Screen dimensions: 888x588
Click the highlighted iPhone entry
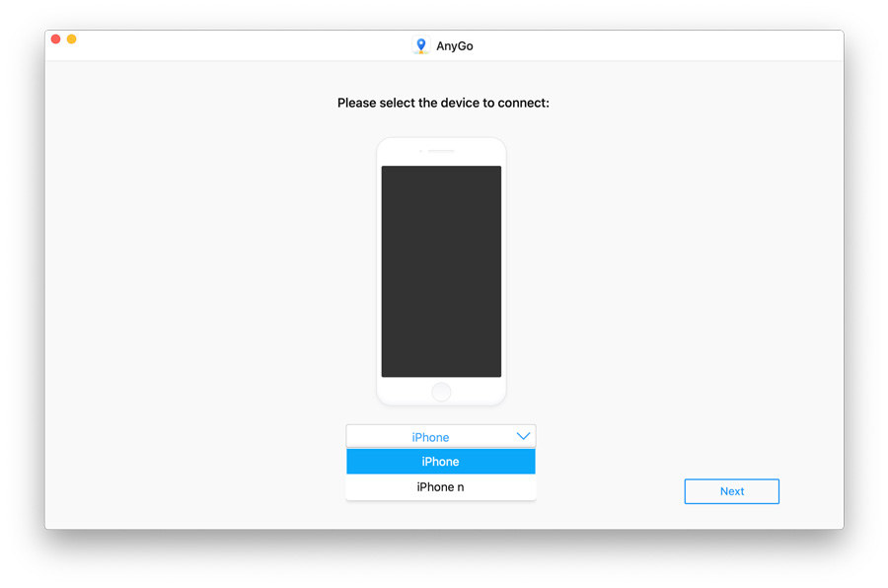[x=440, y=461]
